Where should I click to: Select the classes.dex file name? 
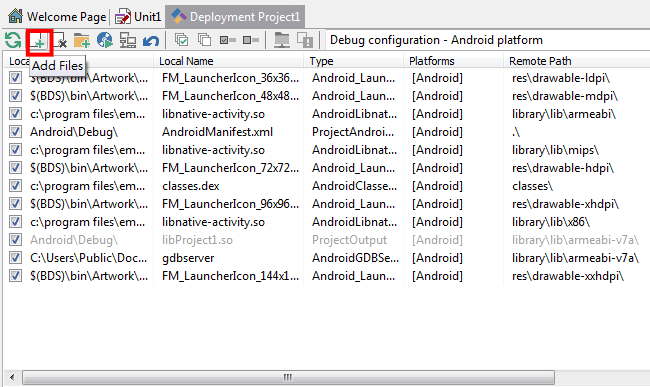pyautogui.click(x=191, y=186)
